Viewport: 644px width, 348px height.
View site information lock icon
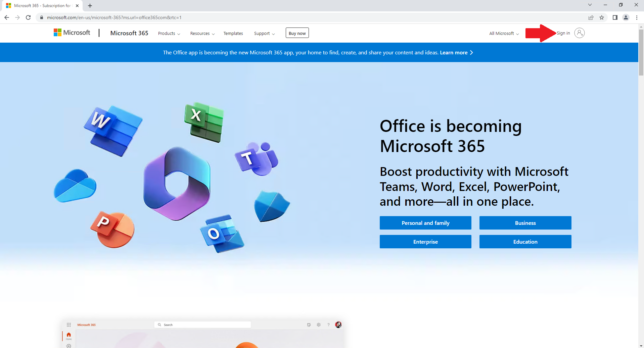[42, 17]
